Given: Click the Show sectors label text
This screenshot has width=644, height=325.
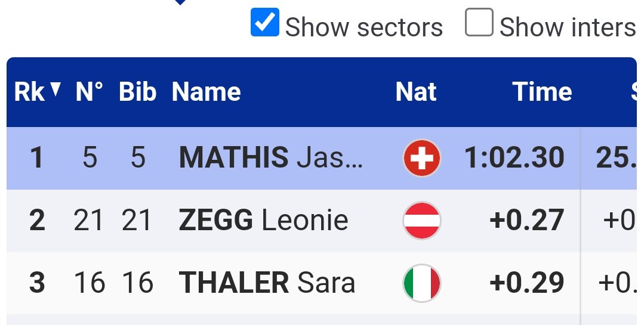Looking at the screenshot, I should point(364,27).
